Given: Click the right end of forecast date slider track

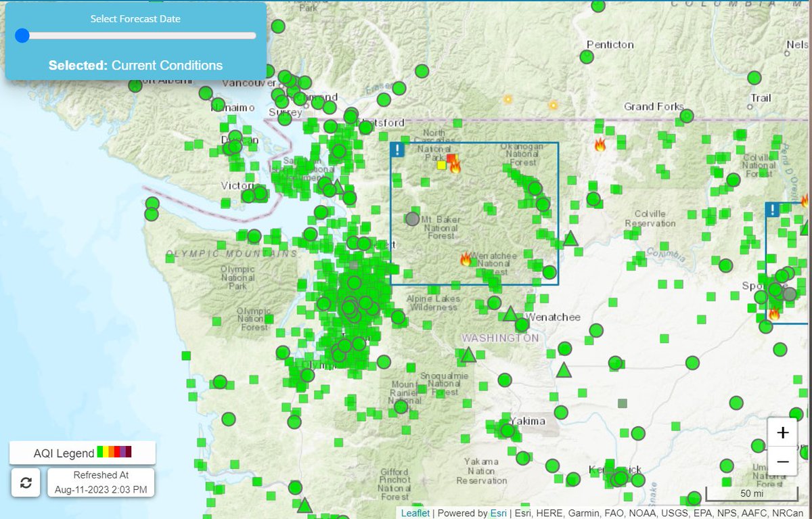Looking at the screenshot, I should point(253,35).
